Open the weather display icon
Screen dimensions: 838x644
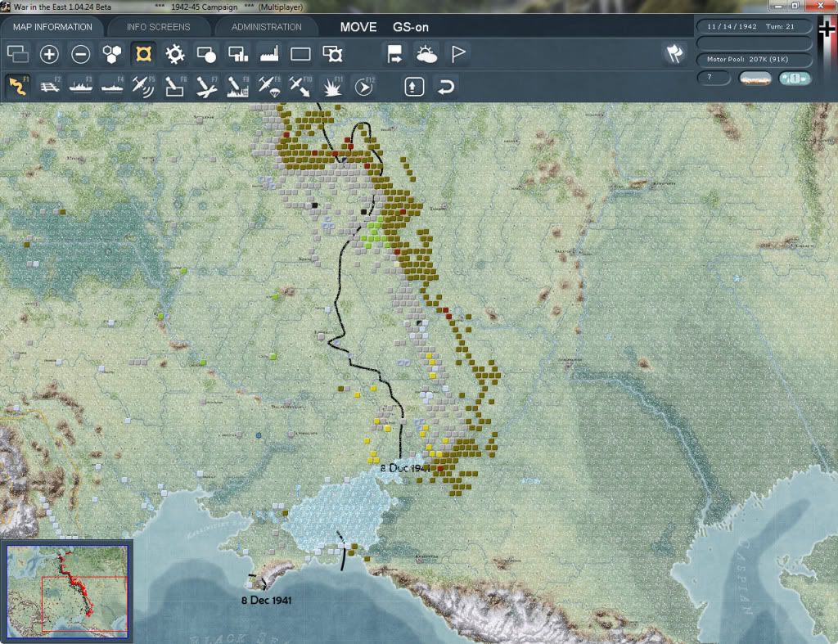click(x=426, y=54)
